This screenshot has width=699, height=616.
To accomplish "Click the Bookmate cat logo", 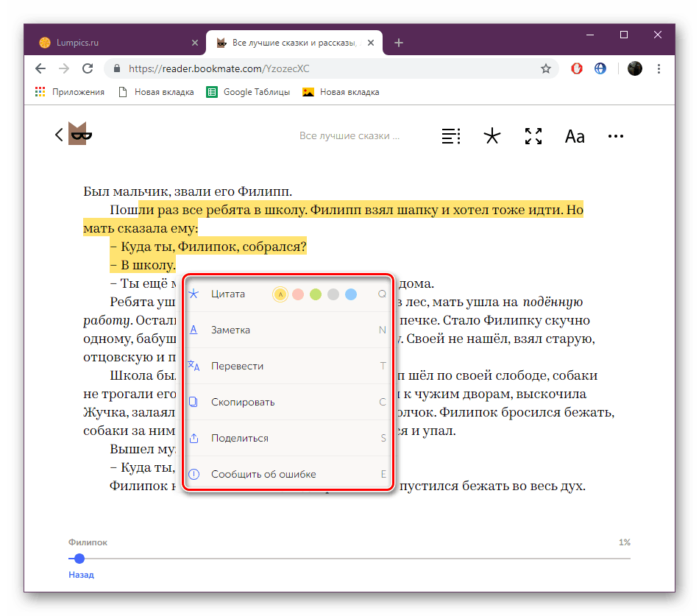I will point(80,133).
